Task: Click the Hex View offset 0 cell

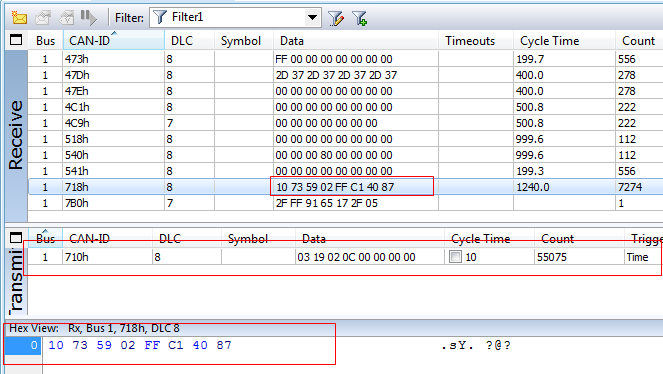Action: [23, 345]
